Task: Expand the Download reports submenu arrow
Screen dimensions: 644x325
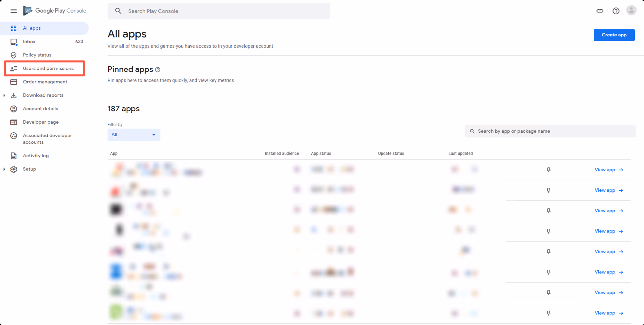Action: tap(4, 95)
